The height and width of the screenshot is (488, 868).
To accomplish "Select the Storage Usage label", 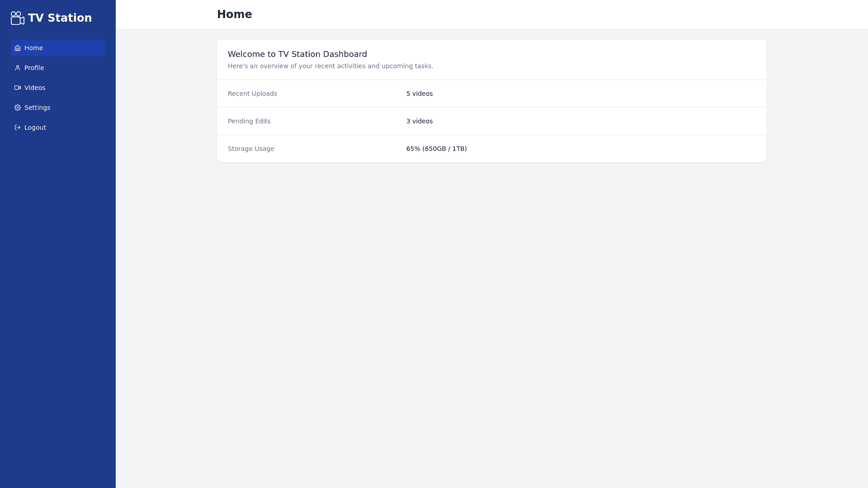I will click(x=251, y=149).
